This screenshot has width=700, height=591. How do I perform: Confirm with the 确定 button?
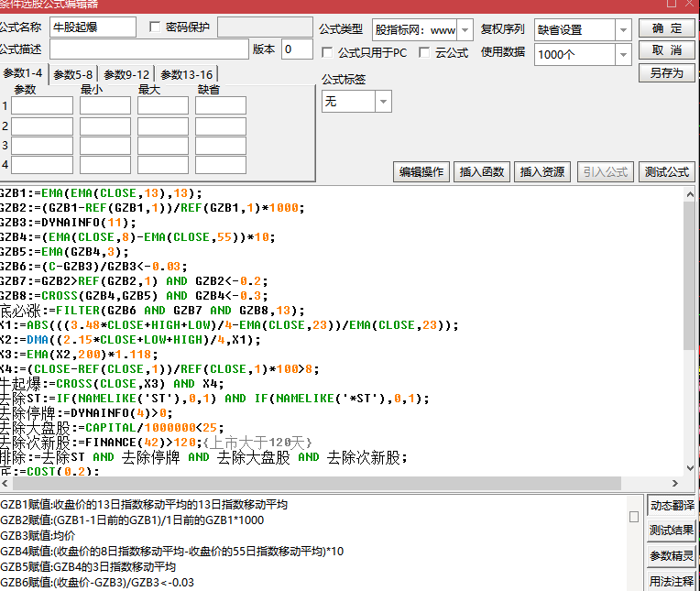click(x=666, y=28)
